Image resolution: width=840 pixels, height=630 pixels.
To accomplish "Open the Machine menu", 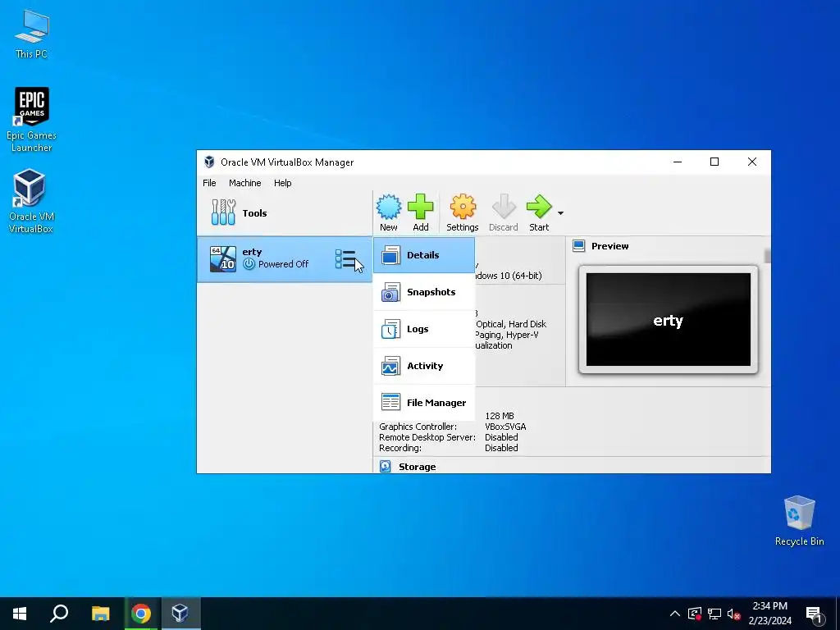I will (x=244, y=183).
